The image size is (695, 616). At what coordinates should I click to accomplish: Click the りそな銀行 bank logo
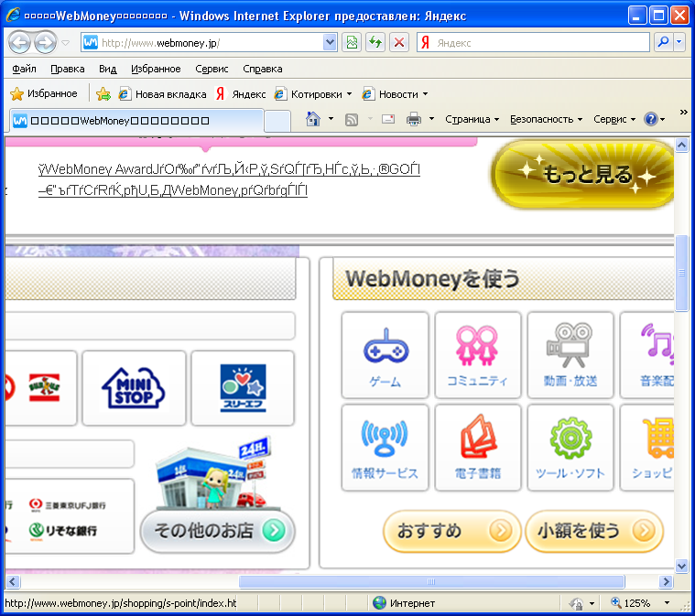63,531
